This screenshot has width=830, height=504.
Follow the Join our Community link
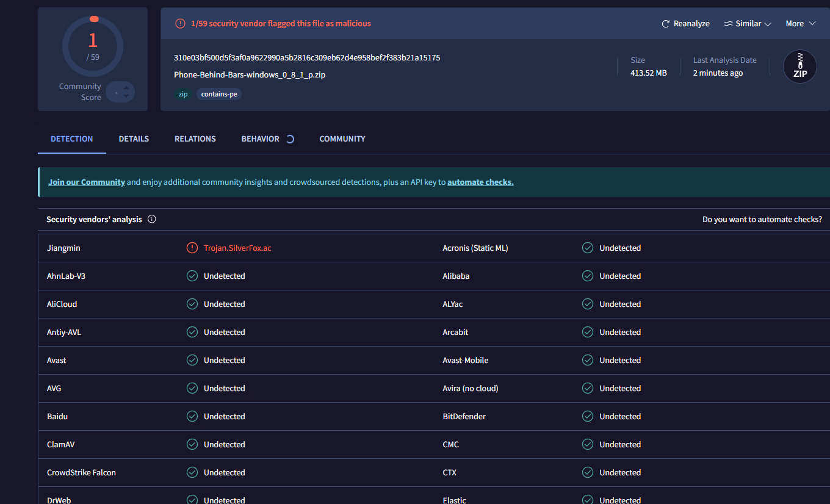pyautogui.click(x=87, y=182)
